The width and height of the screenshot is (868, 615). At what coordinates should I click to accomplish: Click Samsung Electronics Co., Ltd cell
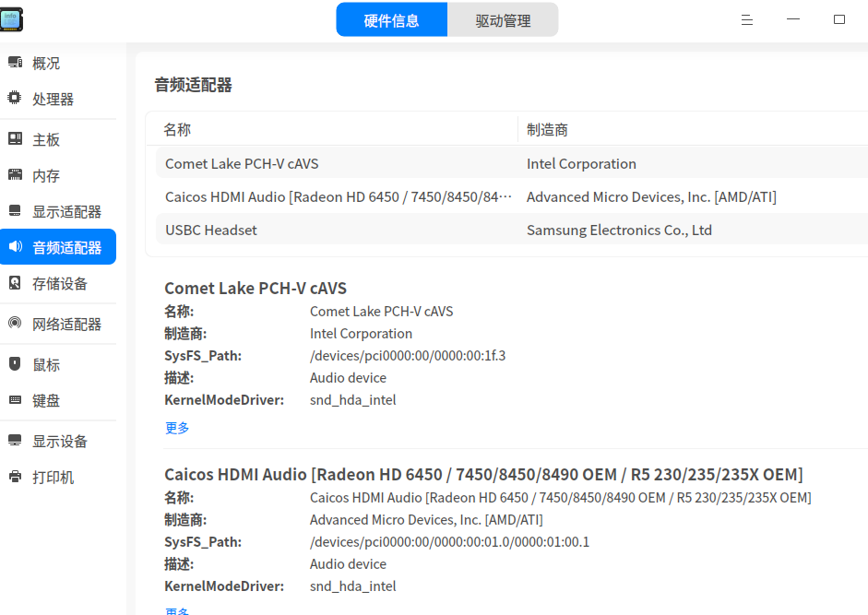click(619, 231)
